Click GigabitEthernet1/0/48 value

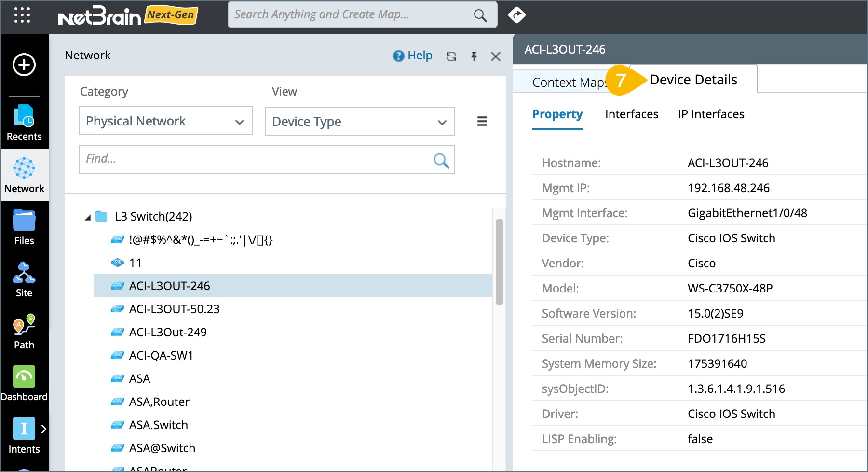[747, 213]
